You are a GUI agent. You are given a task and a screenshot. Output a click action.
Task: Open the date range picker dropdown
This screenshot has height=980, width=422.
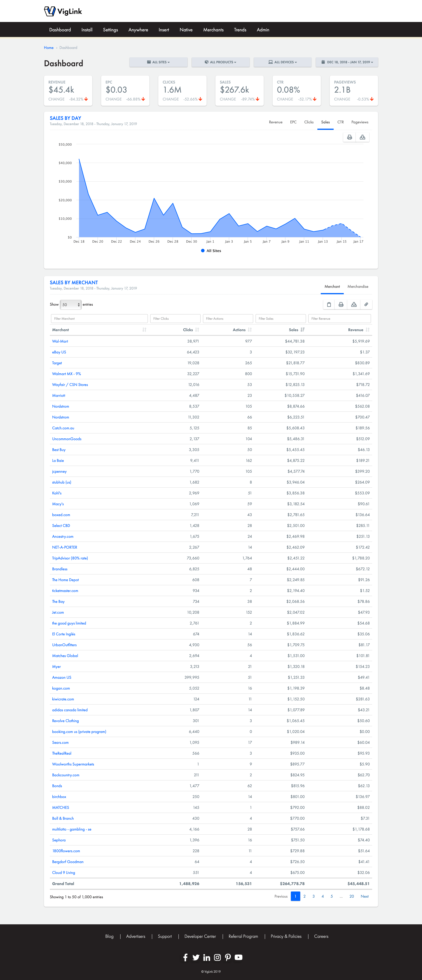pos(347,62)
